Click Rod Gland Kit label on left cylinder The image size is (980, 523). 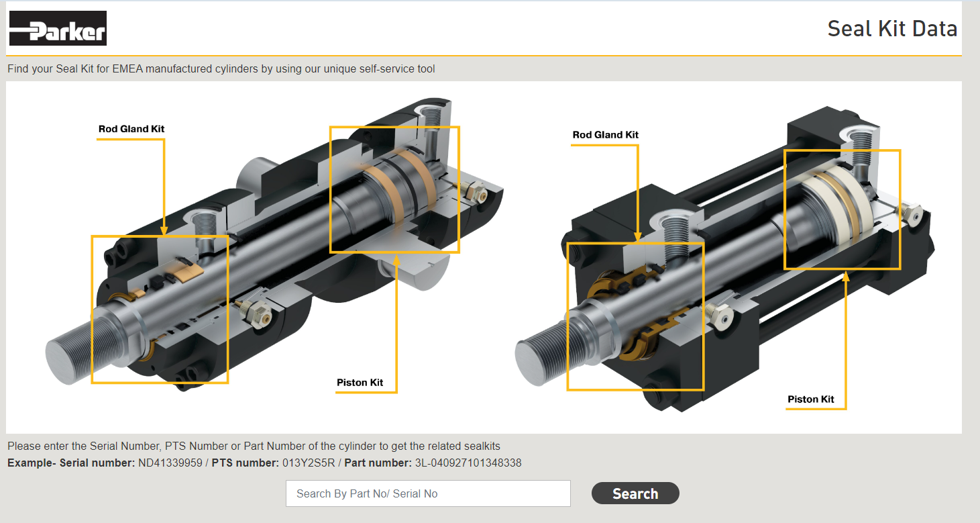pyautogui.click(x=131, y=129)
